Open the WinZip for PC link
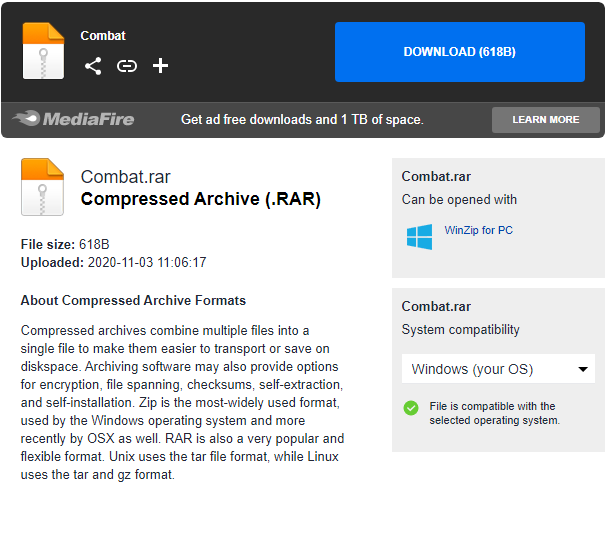Viewport: 606px width, 546px height. point(478,230)
